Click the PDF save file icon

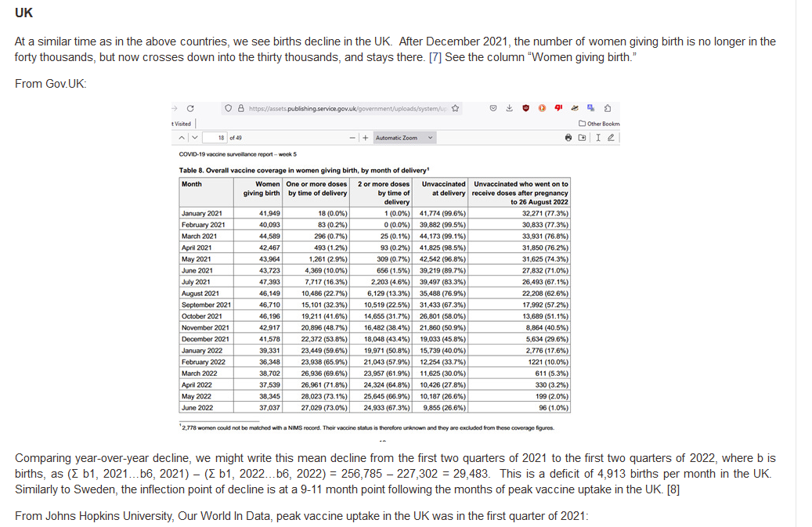(582, 138)
